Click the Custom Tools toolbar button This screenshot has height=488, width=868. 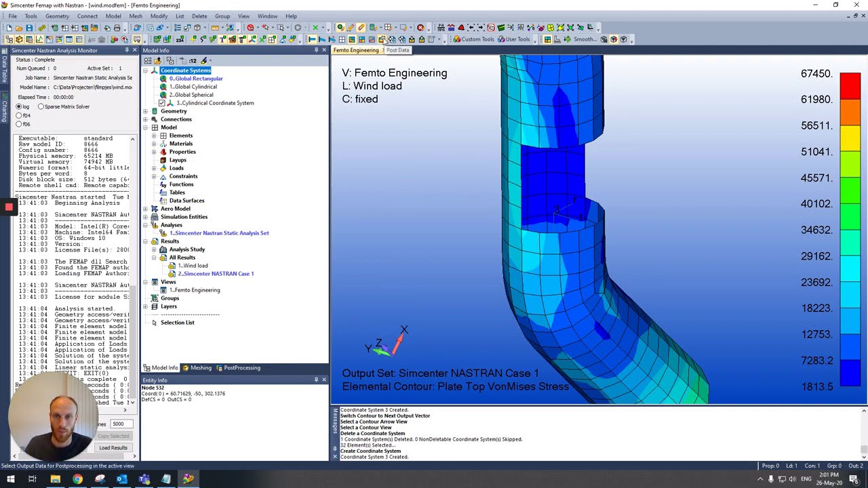point(473,39)
